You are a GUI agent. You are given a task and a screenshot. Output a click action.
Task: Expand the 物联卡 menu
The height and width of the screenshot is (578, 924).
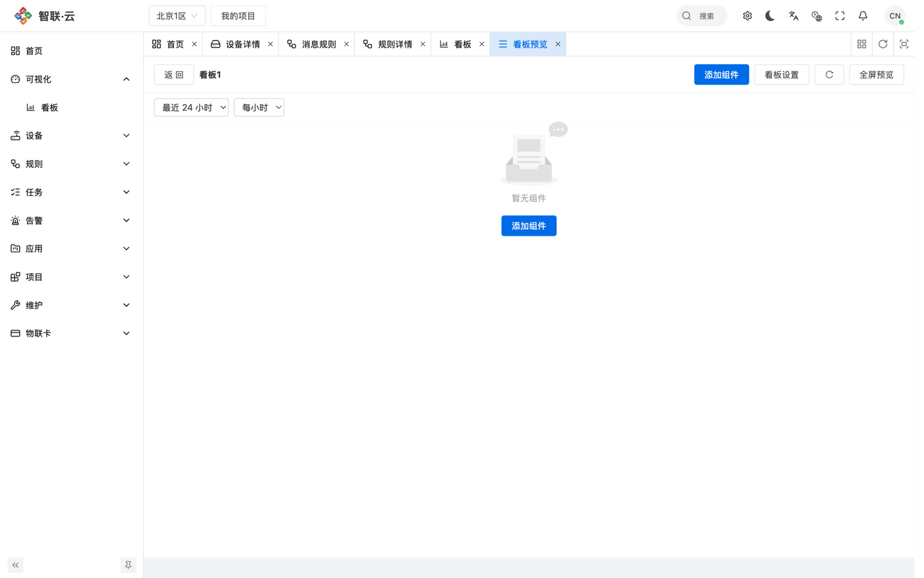(x=71, y=333)
